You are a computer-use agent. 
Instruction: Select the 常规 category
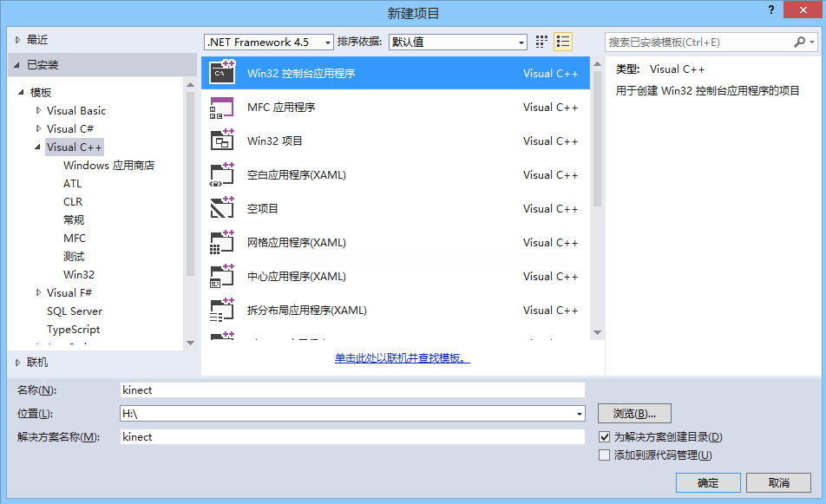74,220
